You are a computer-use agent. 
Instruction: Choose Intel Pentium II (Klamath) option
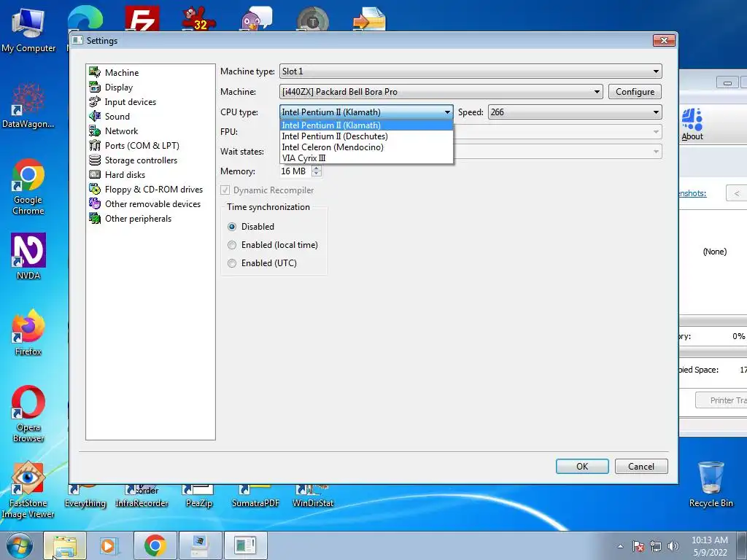(x=366, y=125)
